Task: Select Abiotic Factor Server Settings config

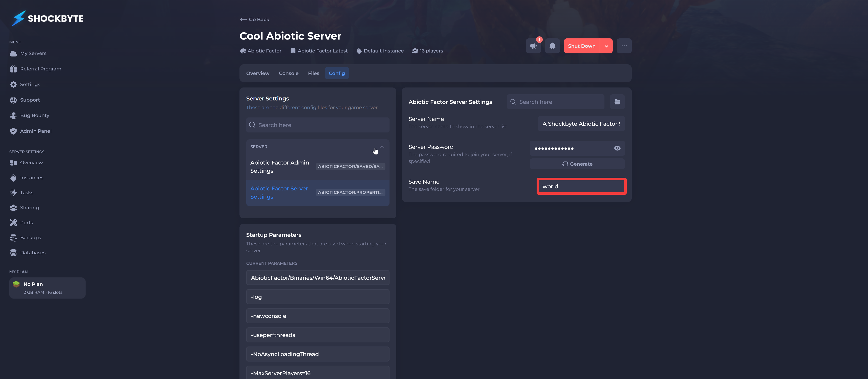Action: click(318, 192)
